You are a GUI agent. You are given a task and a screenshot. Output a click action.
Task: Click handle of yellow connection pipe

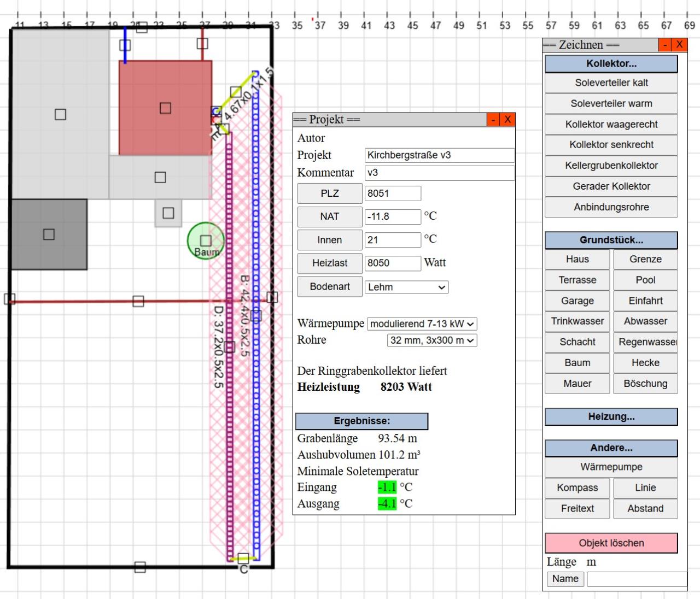tap(236, 92)
